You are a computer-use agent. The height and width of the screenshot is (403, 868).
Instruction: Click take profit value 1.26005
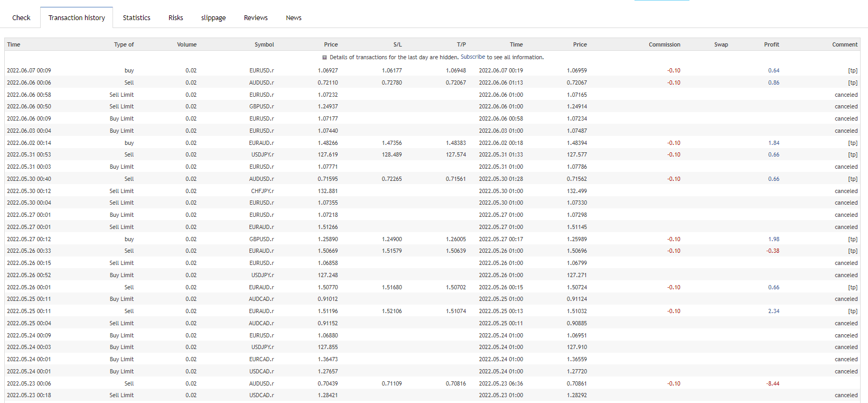click(455, 239)
